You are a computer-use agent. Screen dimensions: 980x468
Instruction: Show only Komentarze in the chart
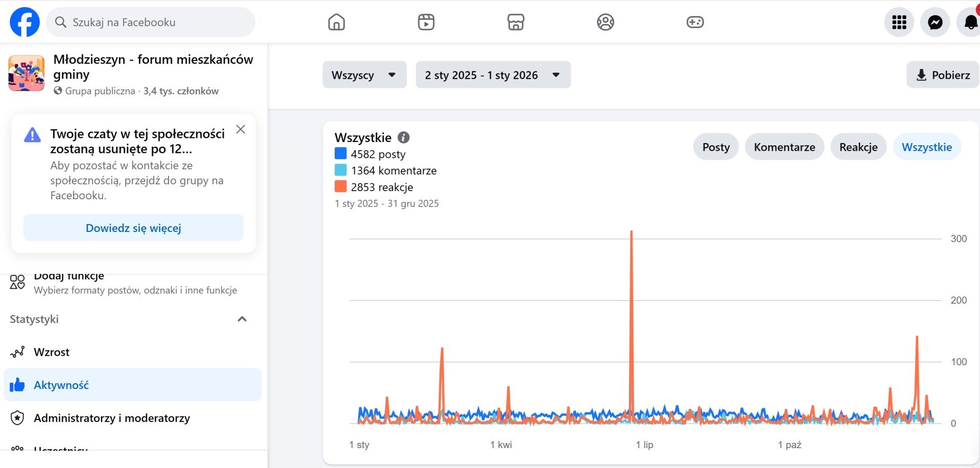[x=784, y=147]
